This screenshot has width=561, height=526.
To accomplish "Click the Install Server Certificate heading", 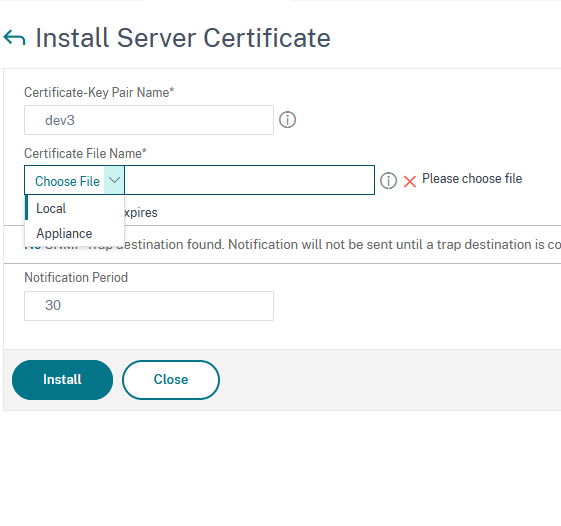I will 183,38.
